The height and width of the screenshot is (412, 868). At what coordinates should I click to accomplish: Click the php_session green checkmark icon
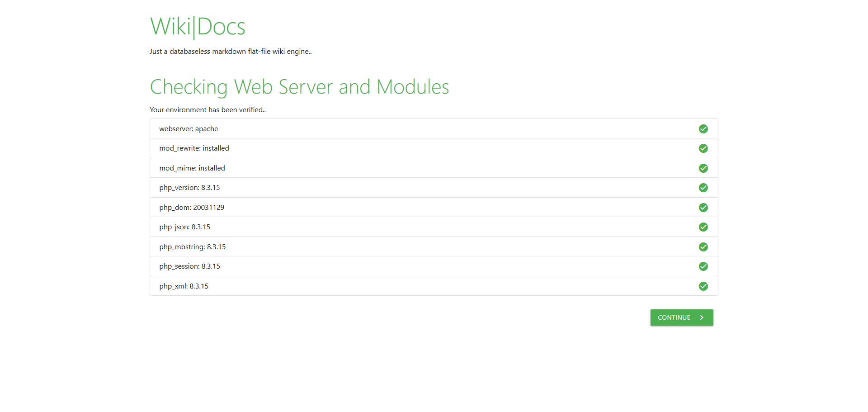[703, 266]
